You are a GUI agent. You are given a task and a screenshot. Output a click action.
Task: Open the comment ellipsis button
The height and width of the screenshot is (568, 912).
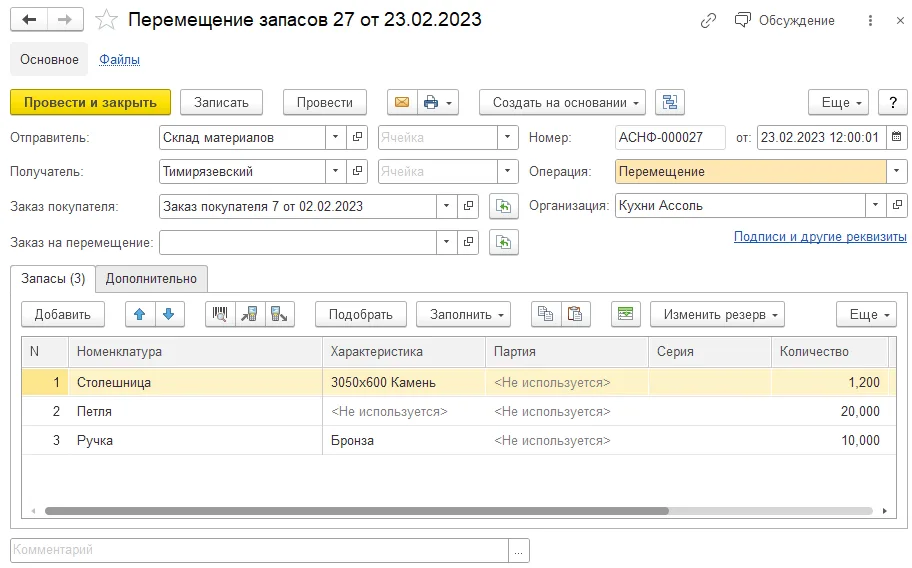[518, 550]
